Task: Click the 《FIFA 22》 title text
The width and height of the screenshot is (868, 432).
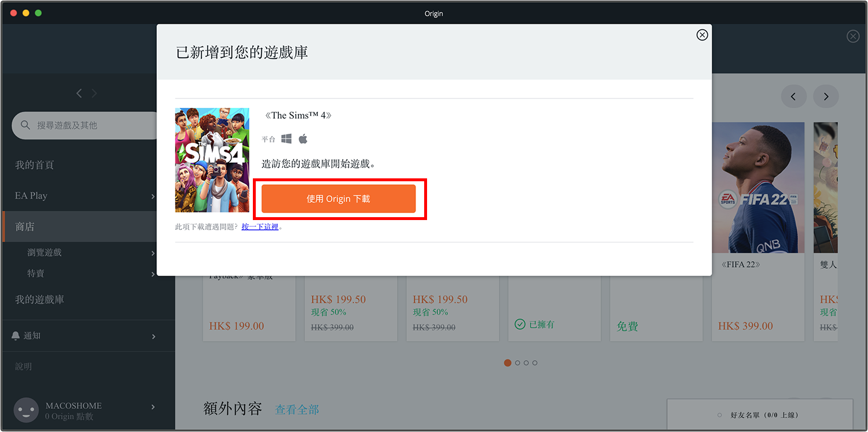Action: point(741,265)
